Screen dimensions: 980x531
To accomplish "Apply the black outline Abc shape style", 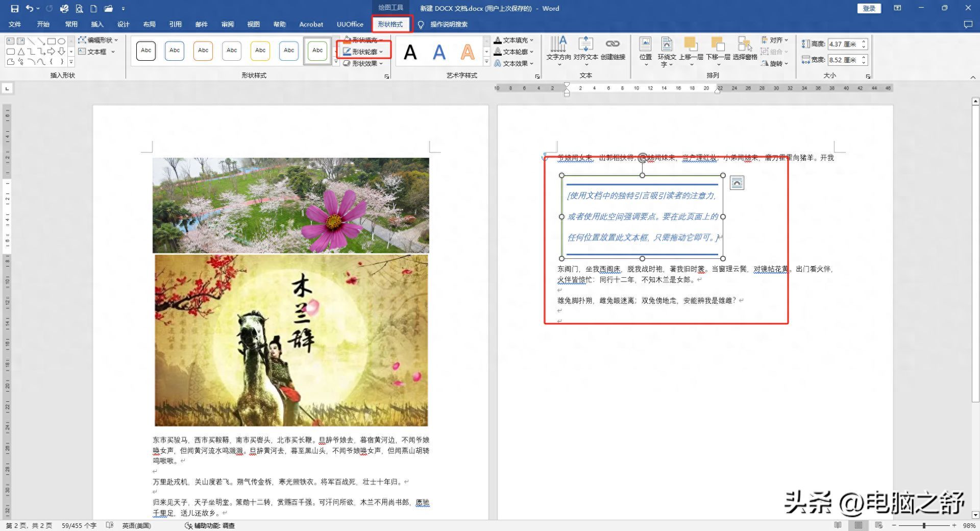I will point(146,51).
